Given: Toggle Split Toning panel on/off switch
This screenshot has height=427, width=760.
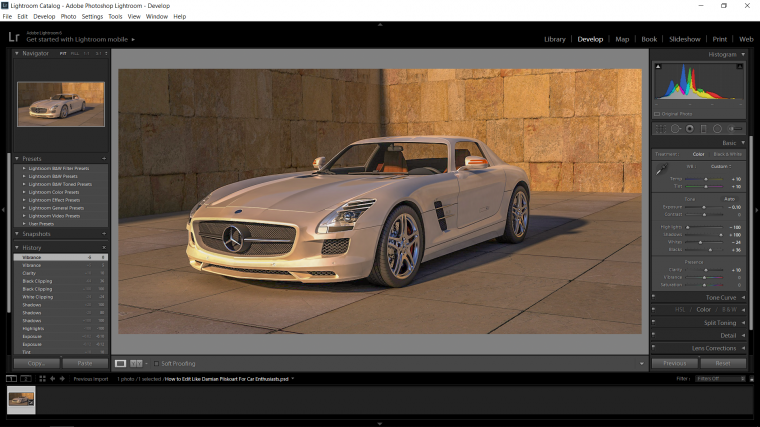Looking at the screenshot, I should [653, 322].
